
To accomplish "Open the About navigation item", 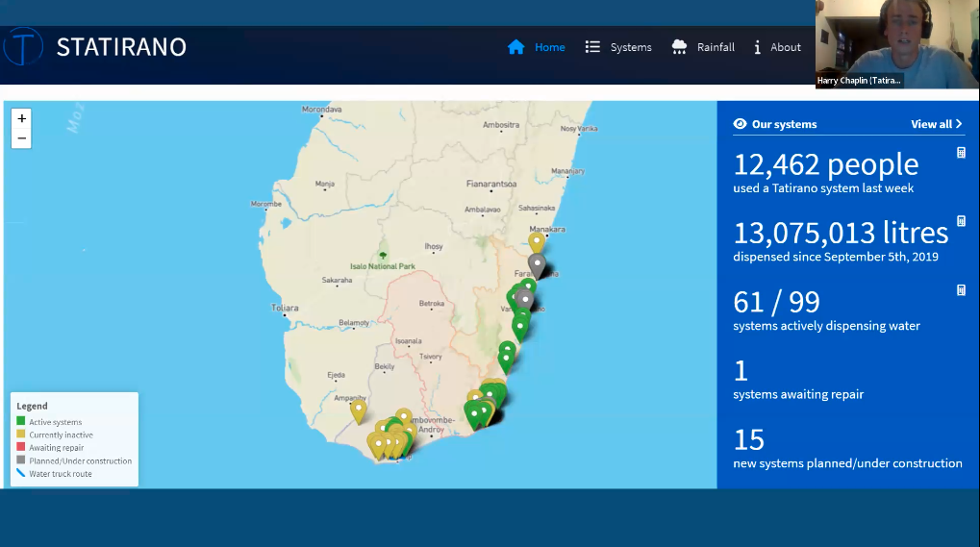I will click(x=785, y=47).
